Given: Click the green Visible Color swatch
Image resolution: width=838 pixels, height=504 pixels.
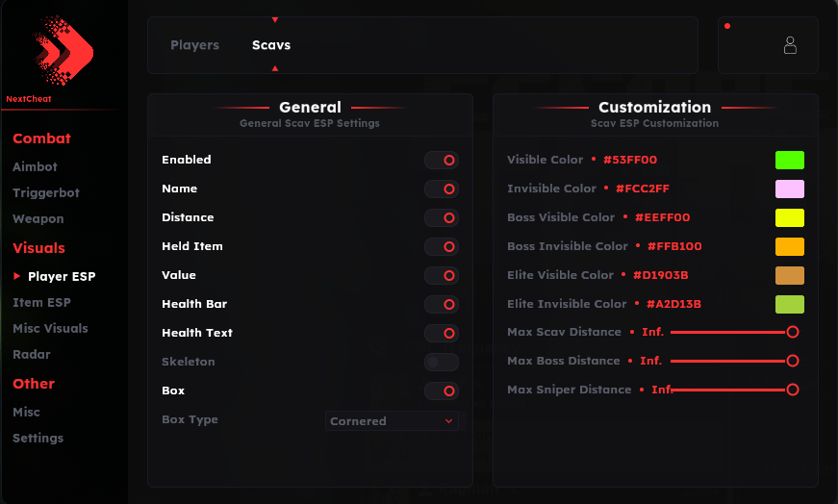Looking at the screenshot, I should (789, 160).
